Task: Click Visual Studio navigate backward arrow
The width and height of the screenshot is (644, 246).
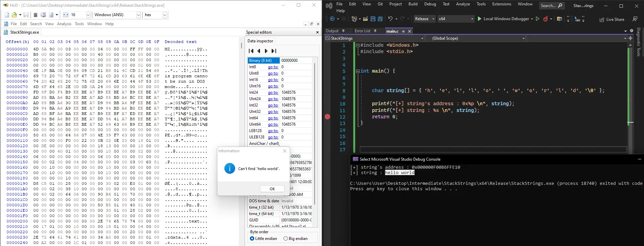Action: pos(332,19)
